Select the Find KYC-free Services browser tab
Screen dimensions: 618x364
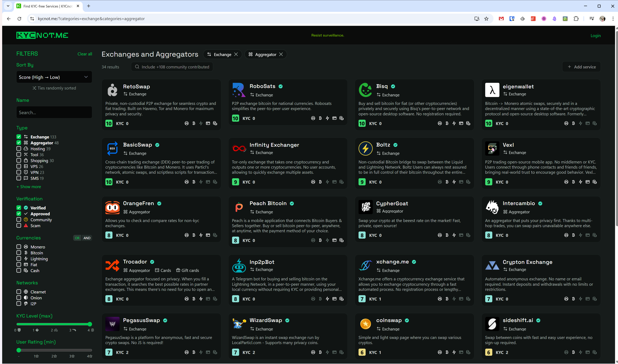(x=48, y=6)
